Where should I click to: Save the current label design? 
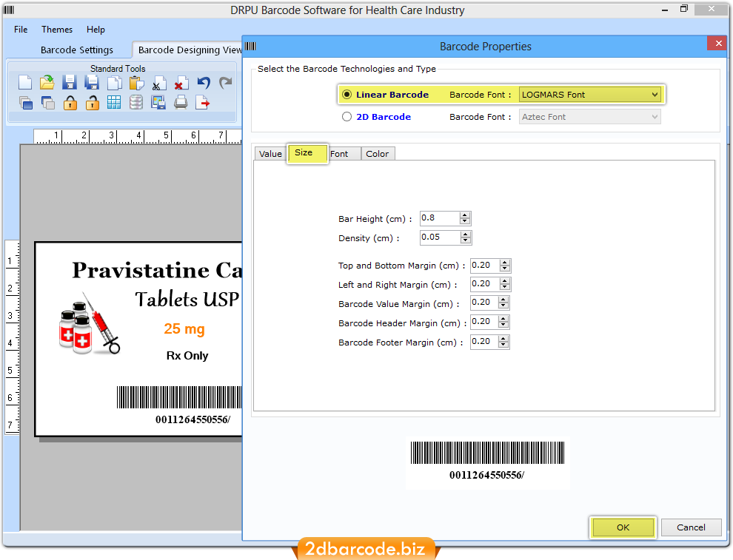(70, 83)
